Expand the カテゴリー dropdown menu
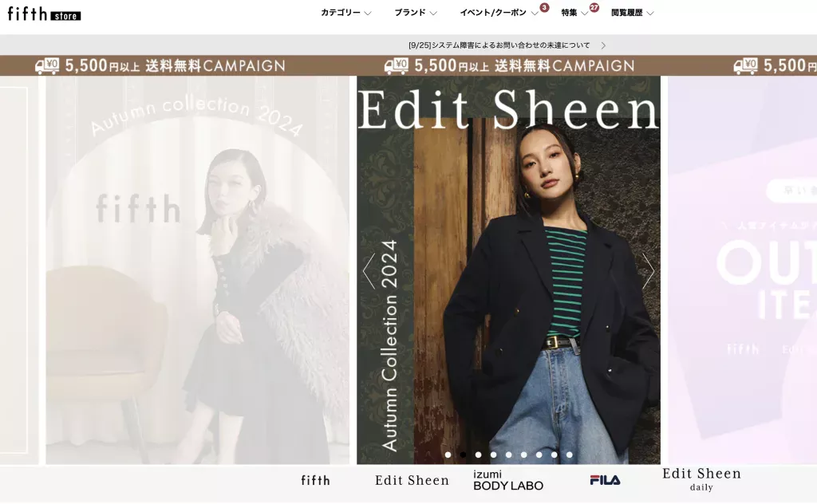The height and width of the screenshot is (504, 817). [346, 13]
